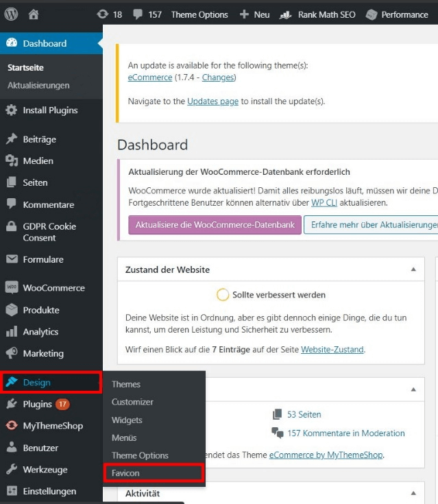Screen dimensions: 438x504
Task: Click the Performance cube icon
Action: coord(372,15)
